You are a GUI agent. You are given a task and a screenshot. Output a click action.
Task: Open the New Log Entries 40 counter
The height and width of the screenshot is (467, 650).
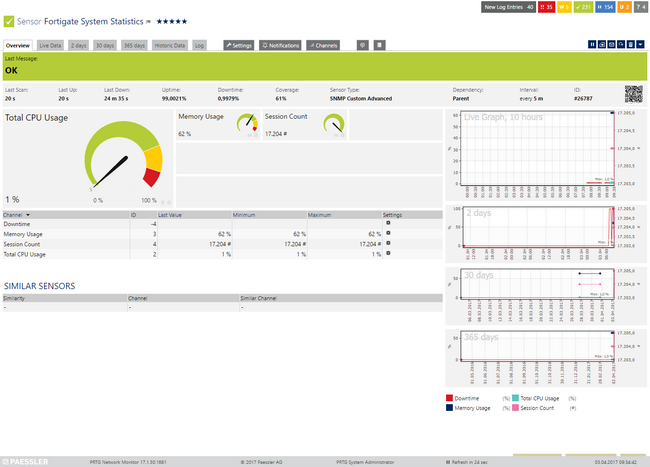tap(508, 7)
